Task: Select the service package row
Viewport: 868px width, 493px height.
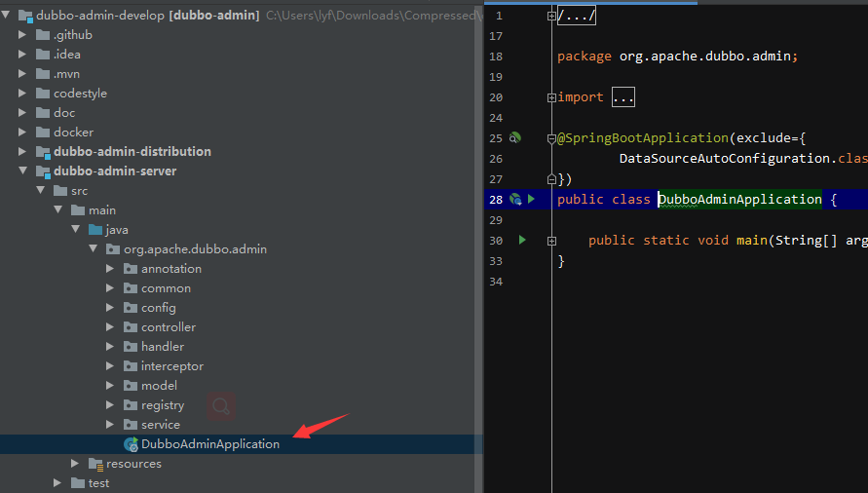Action: click(242, 425)
